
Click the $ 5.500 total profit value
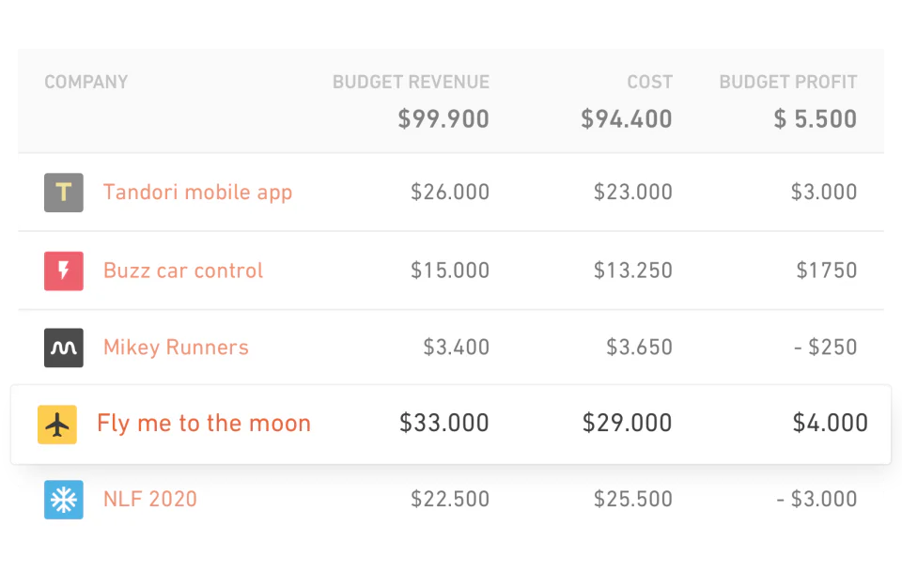pyautogui.click(x=816, y=119)
